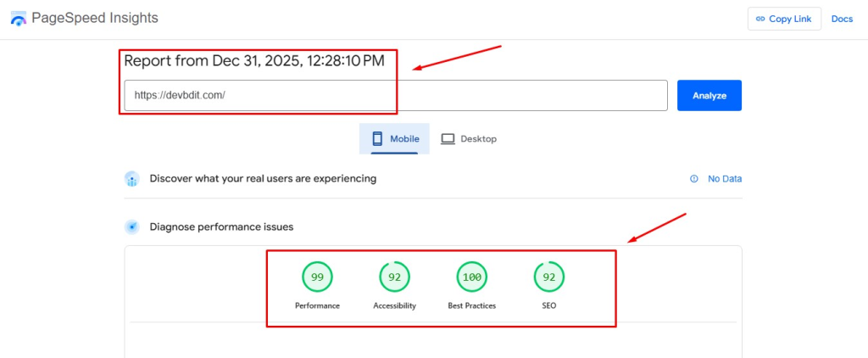Viewport: 868px width, 358px height.
Task: Click the SEO label
Action: [x=549, y=306]
